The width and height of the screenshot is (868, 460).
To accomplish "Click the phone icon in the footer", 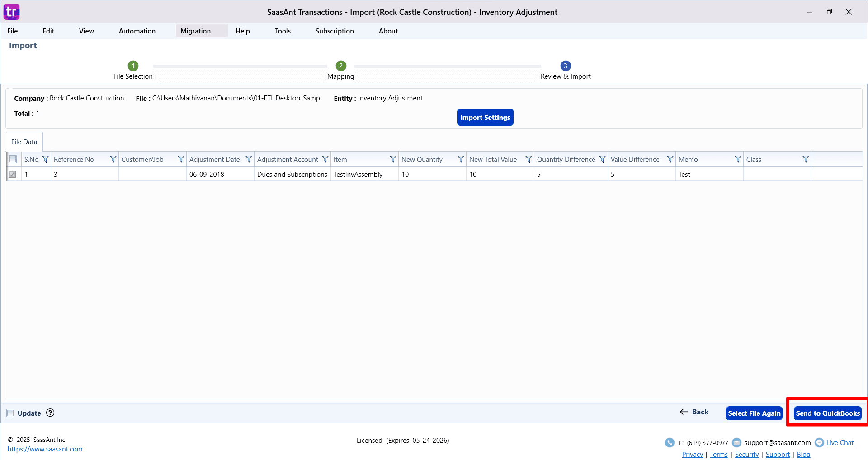I will point(670,442).
